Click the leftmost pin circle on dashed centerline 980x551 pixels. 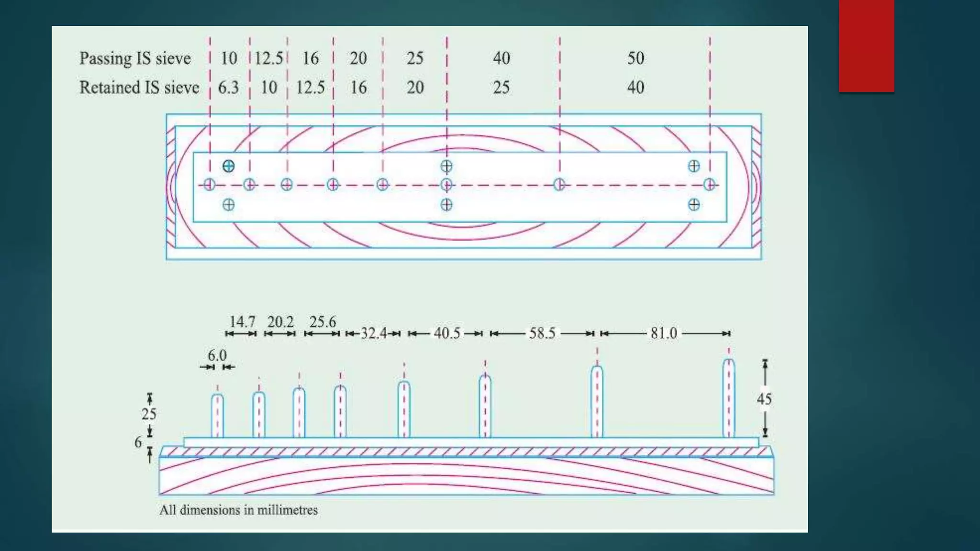click(209, 185)
